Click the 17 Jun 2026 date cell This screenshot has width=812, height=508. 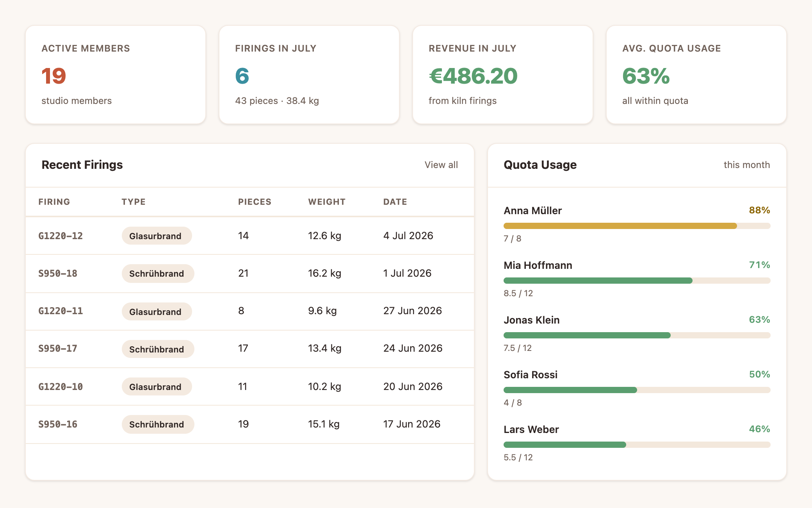coord(411,424)
